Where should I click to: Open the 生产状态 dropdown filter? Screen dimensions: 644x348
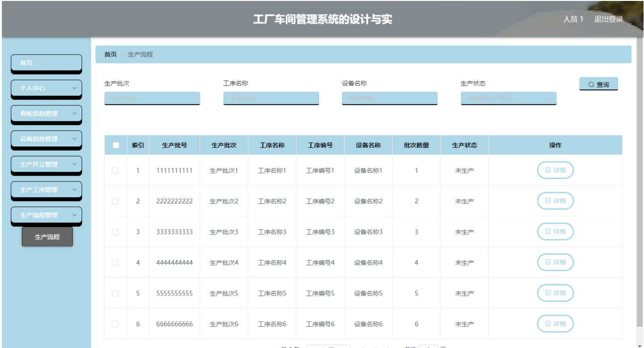[x=508, y=98]
